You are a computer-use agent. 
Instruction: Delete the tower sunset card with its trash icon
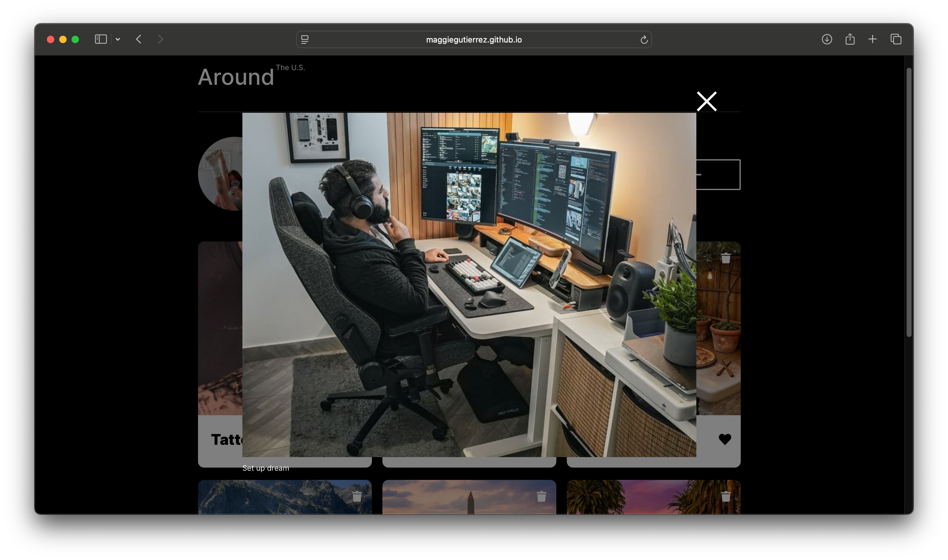(x=541, y=496)
